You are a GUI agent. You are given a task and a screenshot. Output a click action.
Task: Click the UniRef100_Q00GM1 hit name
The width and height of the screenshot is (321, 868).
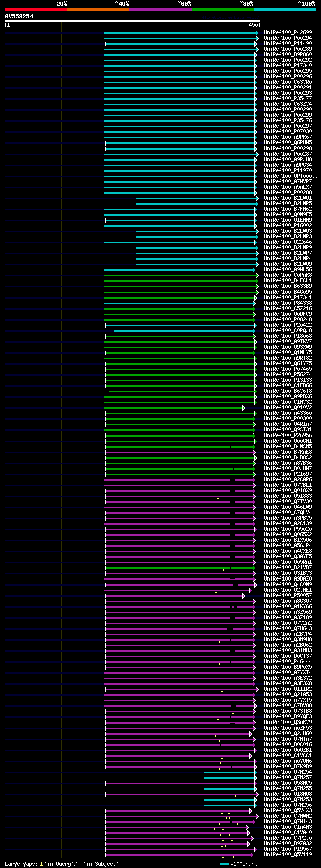click(288, 441)
